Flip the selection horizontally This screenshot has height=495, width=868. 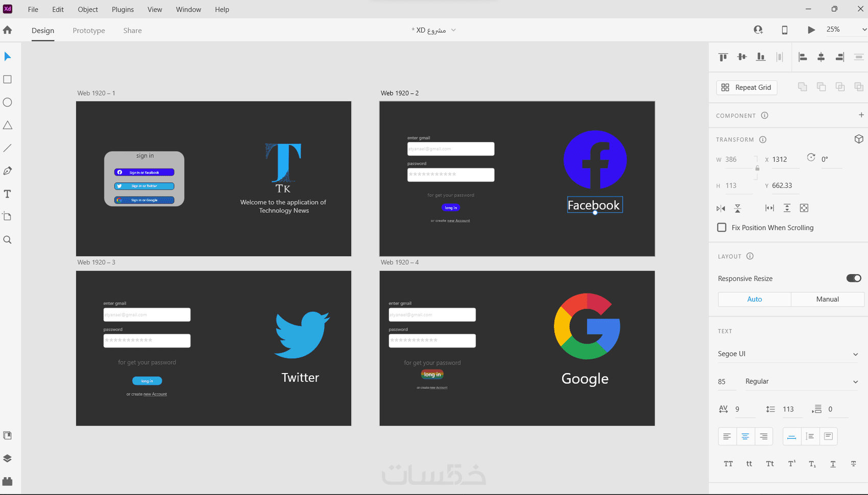(721, 208)
